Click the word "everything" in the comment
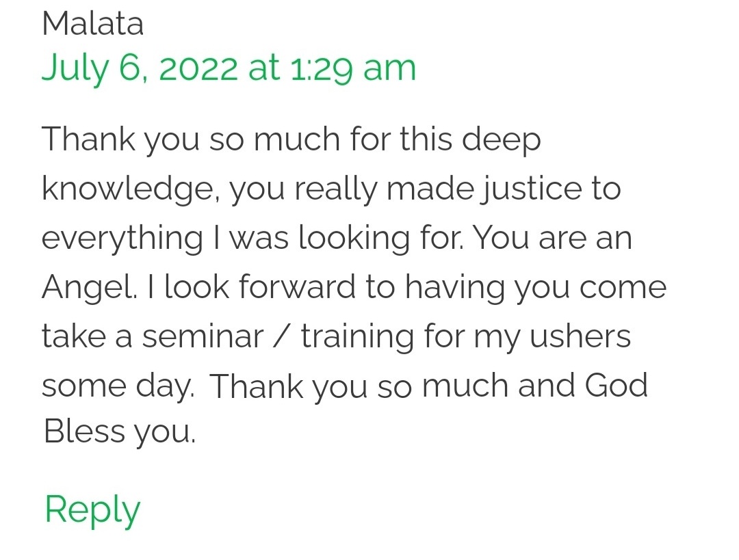 [122, 239]
